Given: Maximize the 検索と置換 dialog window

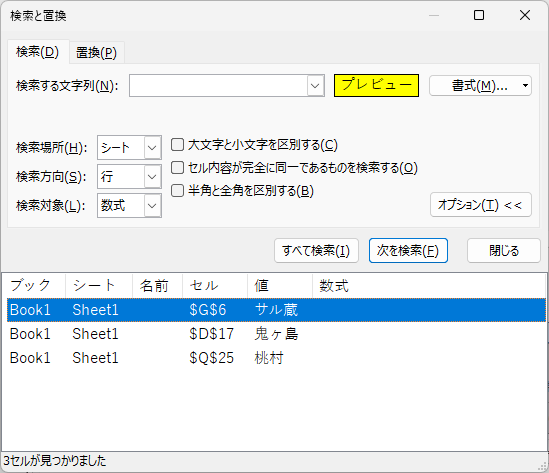Looking at the screenshot, I should (479, 15).
